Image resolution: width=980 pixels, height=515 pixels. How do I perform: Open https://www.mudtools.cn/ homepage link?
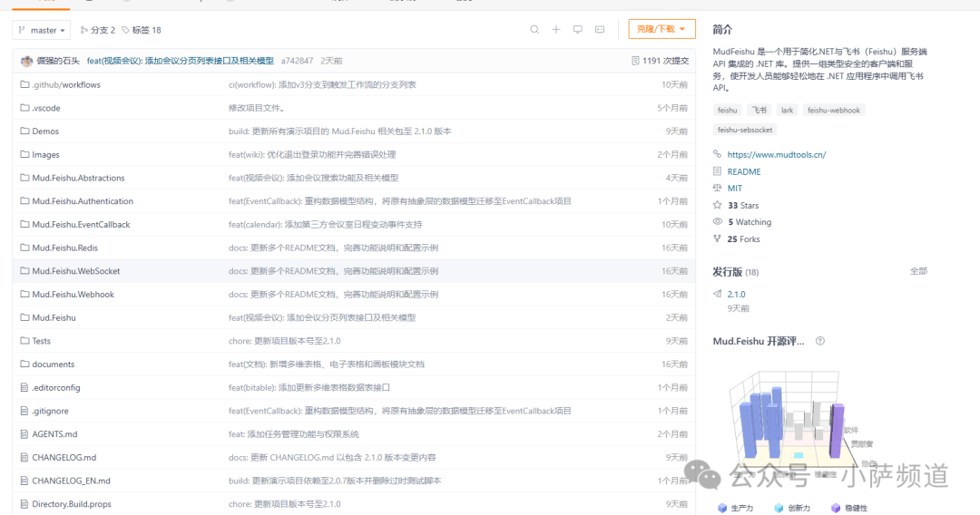[776, 154]
